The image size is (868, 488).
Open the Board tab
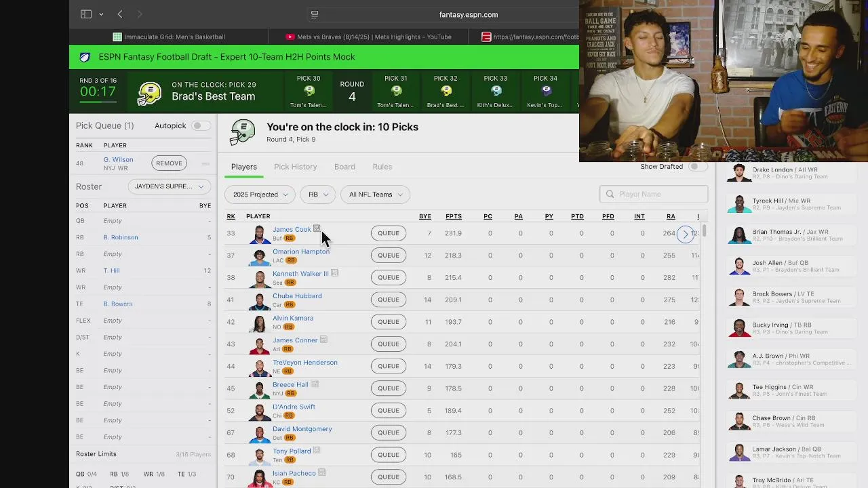344,167
